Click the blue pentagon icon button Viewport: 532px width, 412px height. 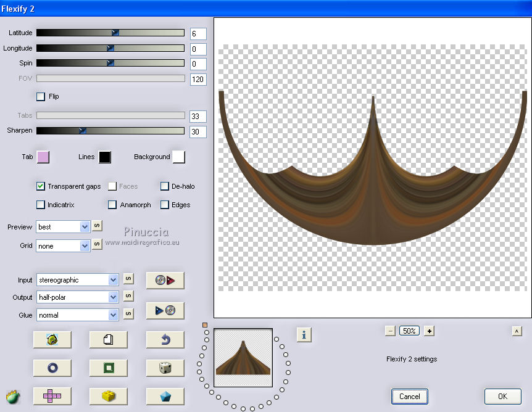[x=165, y=396]
